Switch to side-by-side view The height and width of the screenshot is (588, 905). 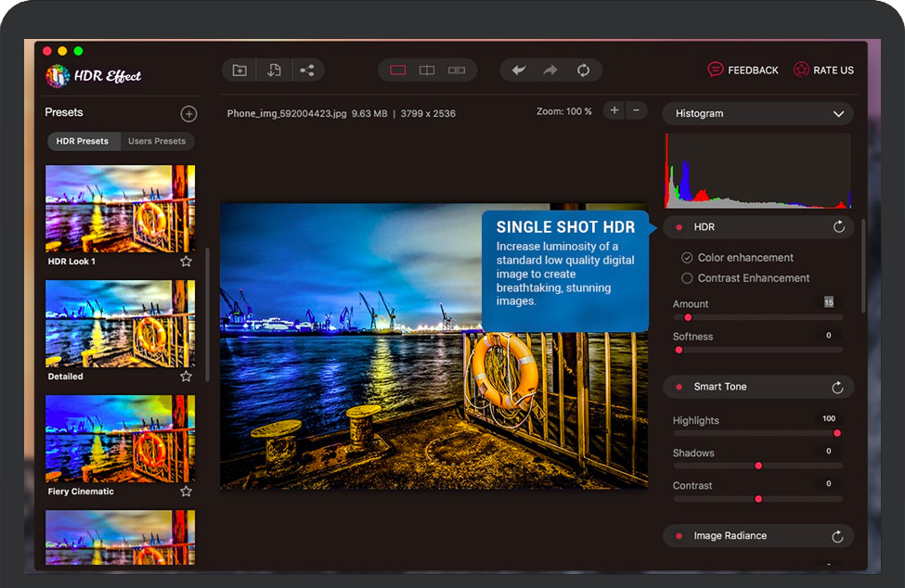pos(457,70)
